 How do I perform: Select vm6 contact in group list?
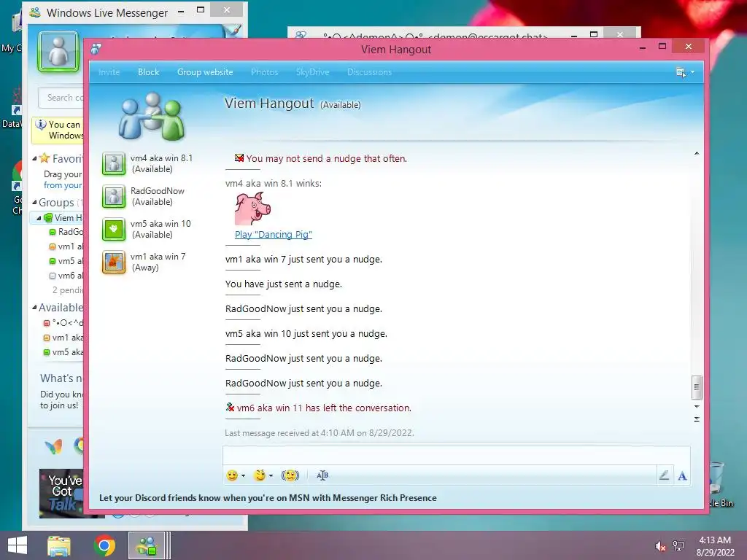(x=66, y=276)
